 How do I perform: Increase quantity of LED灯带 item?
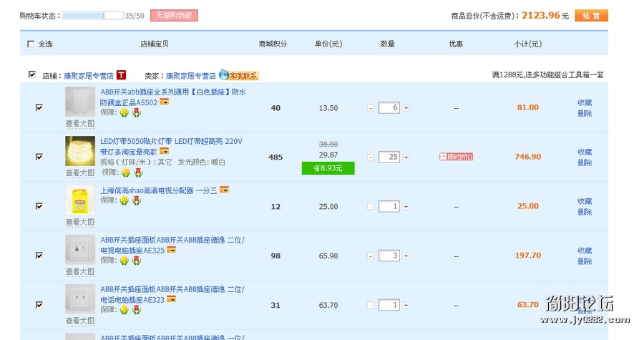[406, 157]
